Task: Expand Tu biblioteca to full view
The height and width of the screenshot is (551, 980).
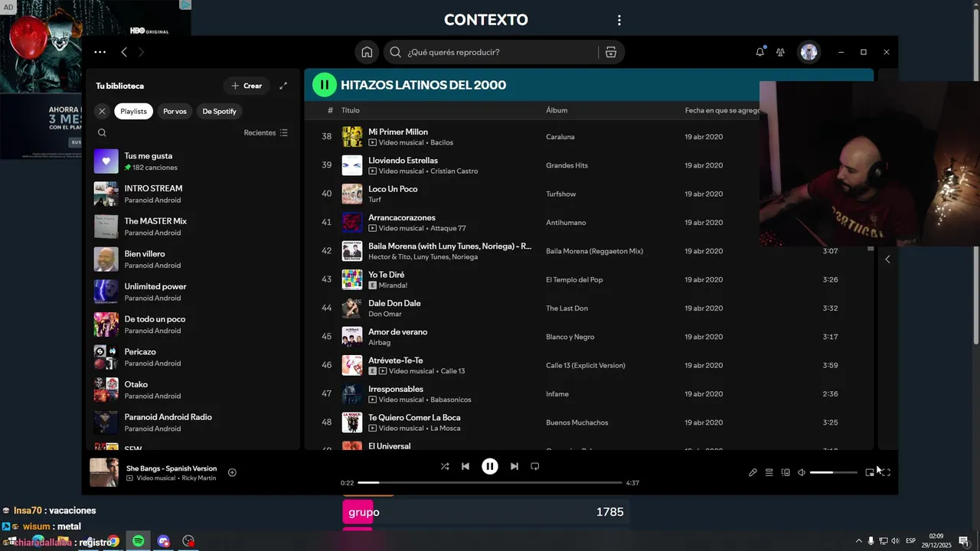Action: [x=283, y=86]
